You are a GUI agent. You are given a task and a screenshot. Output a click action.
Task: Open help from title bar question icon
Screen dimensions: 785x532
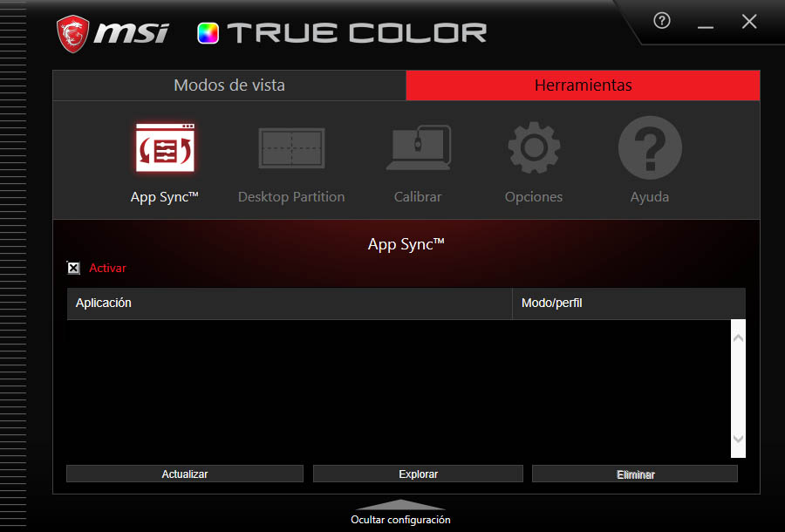662,22
